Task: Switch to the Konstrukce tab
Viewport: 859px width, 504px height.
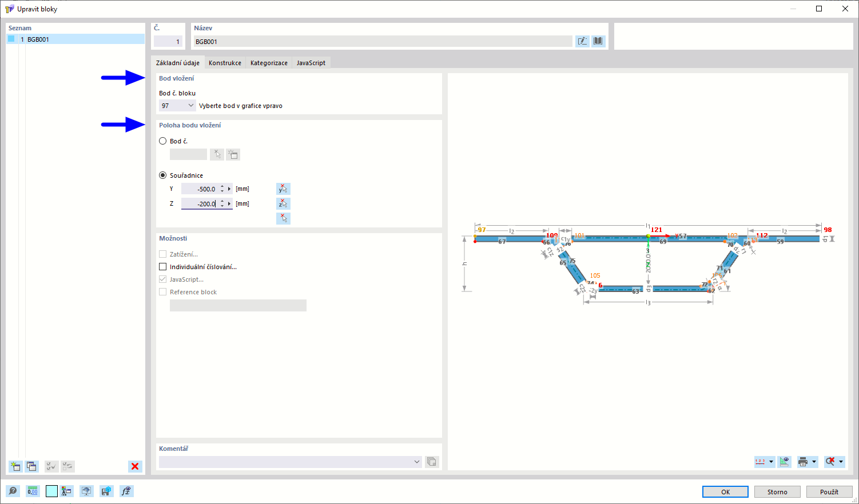Action: (x=225, y=63)
